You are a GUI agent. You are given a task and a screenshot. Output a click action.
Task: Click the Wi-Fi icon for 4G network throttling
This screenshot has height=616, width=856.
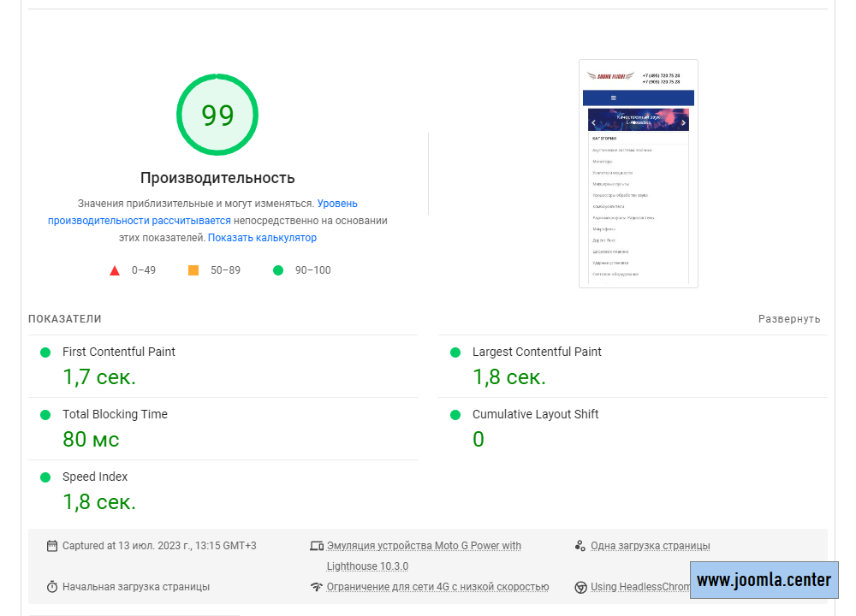tap(317, 587)
